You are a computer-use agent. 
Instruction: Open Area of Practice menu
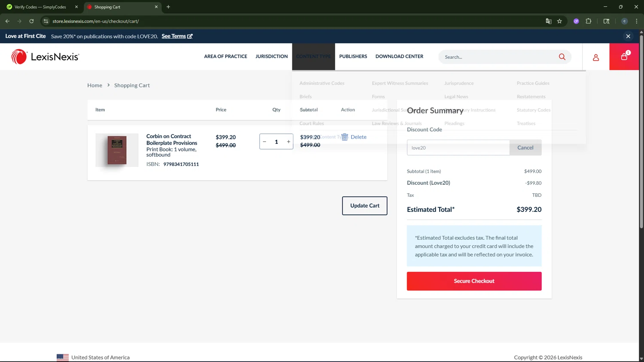tap(225, 56)
